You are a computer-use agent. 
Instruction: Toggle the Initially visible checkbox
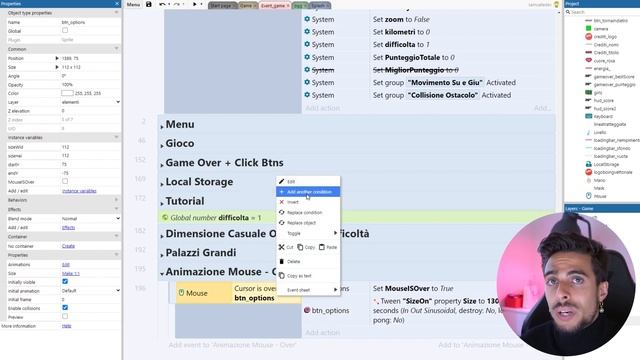[x=65, y=282]
